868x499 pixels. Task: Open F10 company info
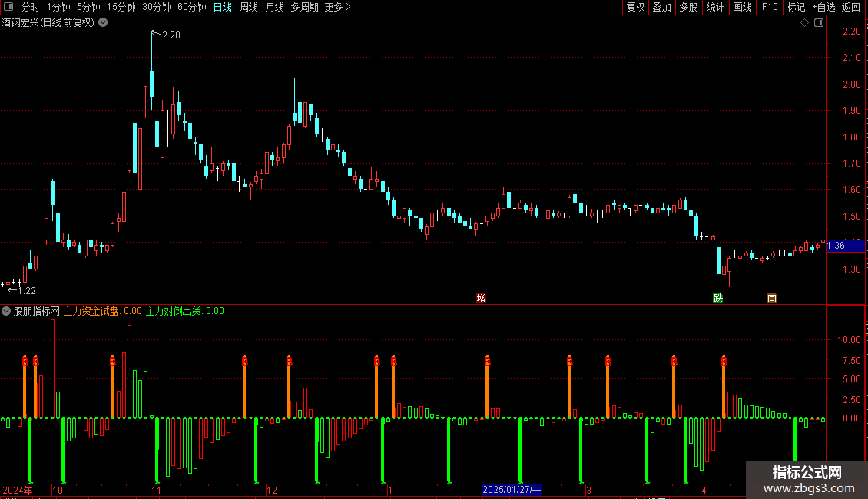click(770, 7)
